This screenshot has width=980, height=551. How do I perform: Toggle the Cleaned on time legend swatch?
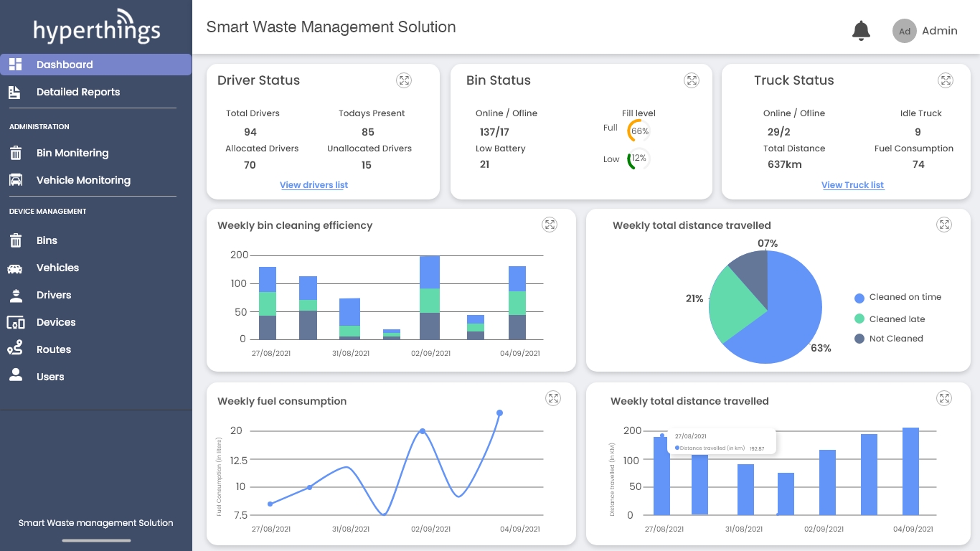coord(859,298)
